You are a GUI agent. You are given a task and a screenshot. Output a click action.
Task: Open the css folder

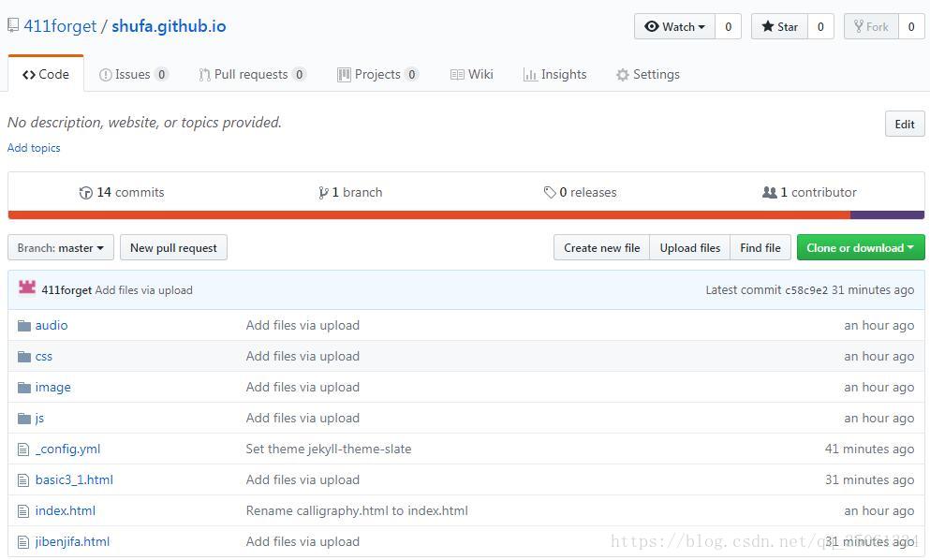44,357
